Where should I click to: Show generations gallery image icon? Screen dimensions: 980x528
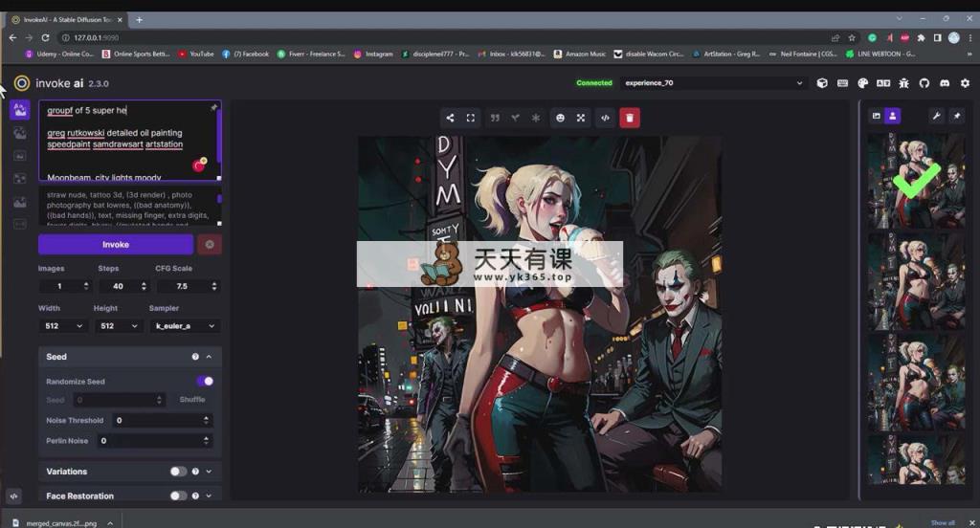(x=877, y=116)
